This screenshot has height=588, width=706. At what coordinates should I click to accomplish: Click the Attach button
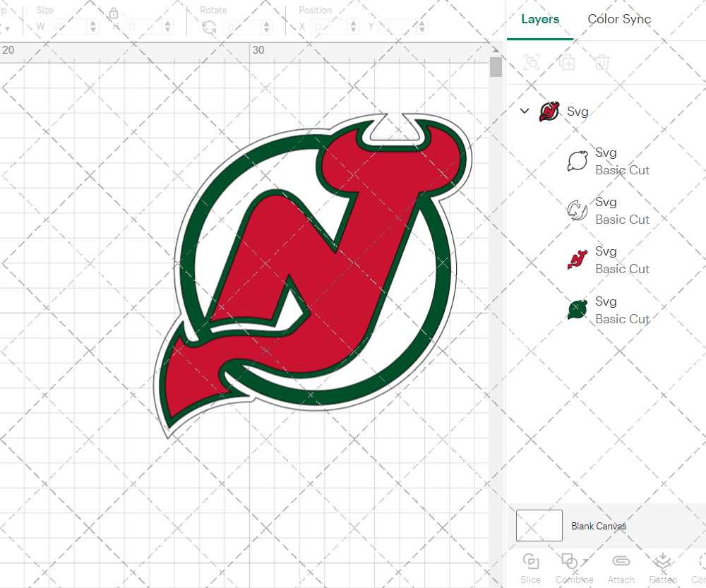coord(621,569)
